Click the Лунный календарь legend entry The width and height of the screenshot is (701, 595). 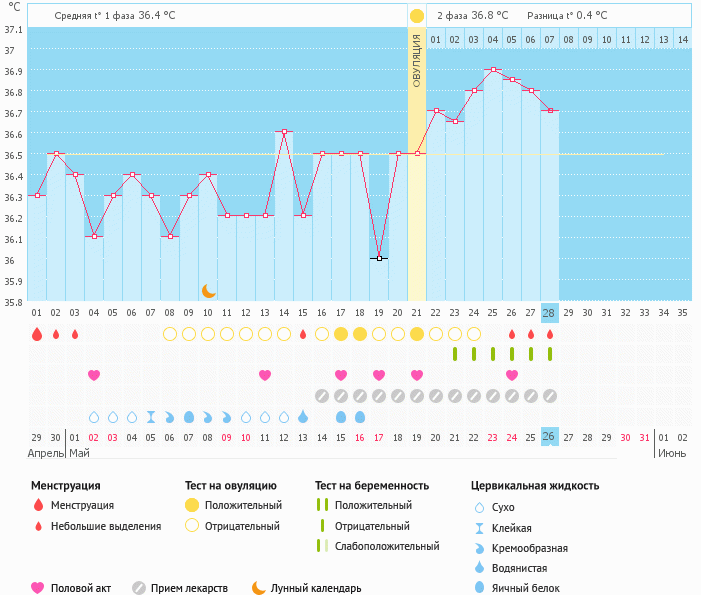pyautogui.click(x=305, y=588)
